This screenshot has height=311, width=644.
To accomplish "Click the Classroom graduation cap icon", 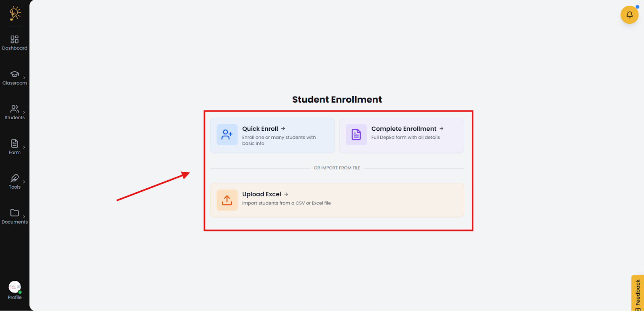I will 14,74.
